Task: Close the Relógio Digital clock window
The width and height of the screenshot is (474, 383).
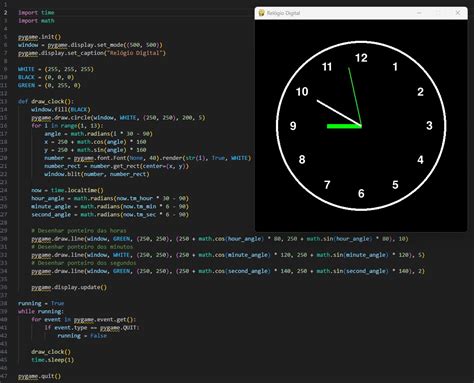Action: tap(458, 13)
